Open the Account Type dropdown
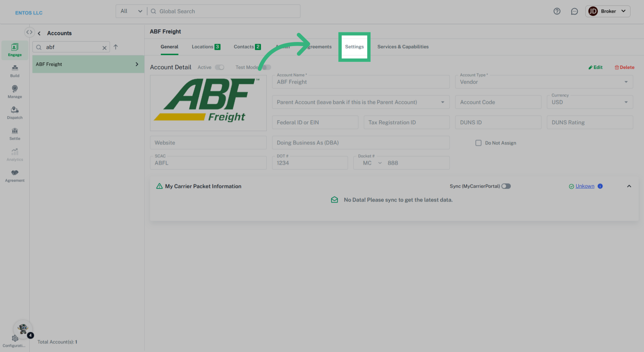This screenshot has width=644, height=352. 544,82
